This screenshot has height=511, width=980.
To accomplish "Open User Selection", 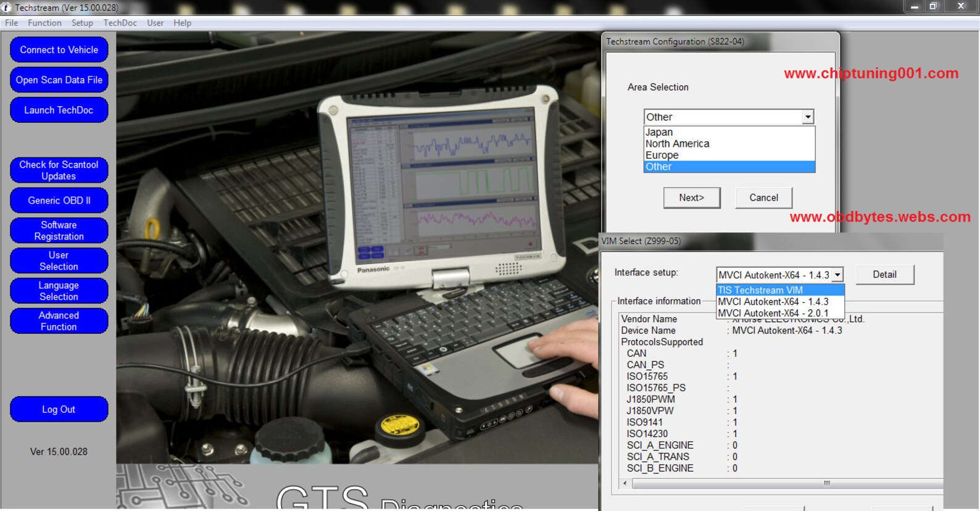I will pos(59,260).
